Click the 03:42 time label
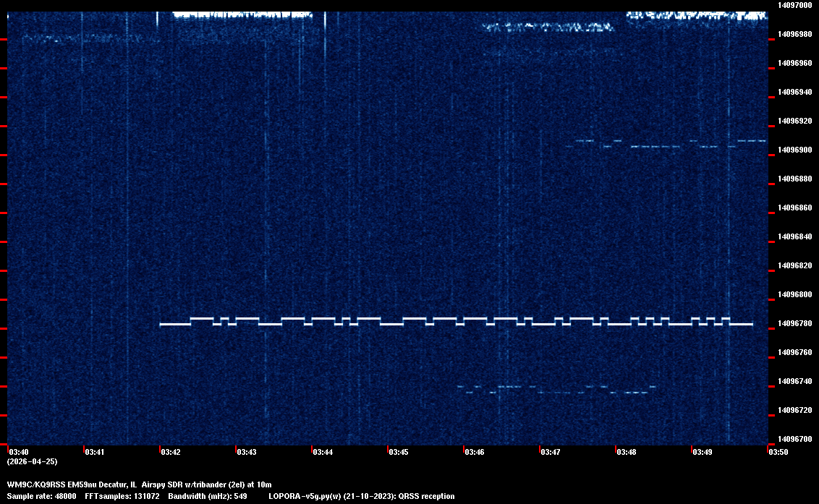 (171, 452)
